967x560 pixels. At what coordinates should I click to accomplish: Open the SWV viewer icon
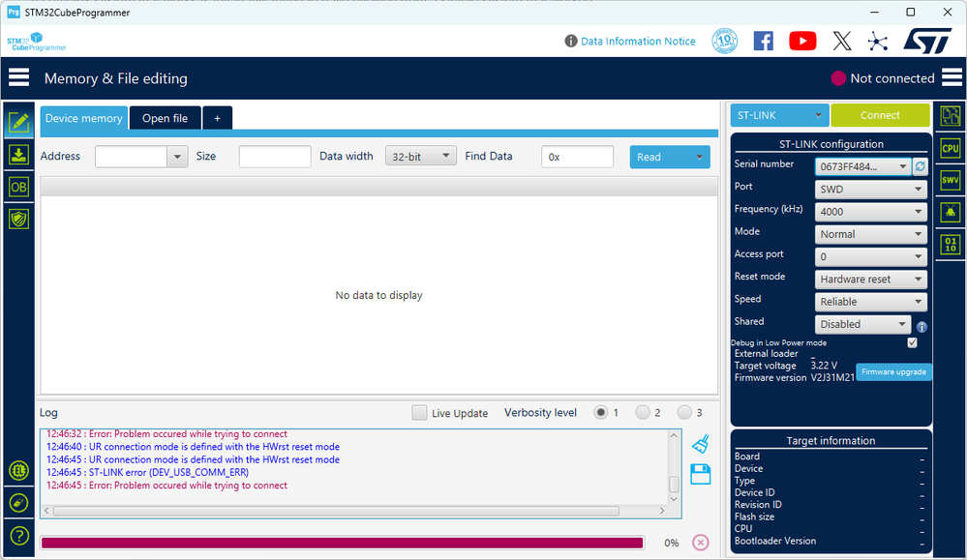click(x=951, y=180)
